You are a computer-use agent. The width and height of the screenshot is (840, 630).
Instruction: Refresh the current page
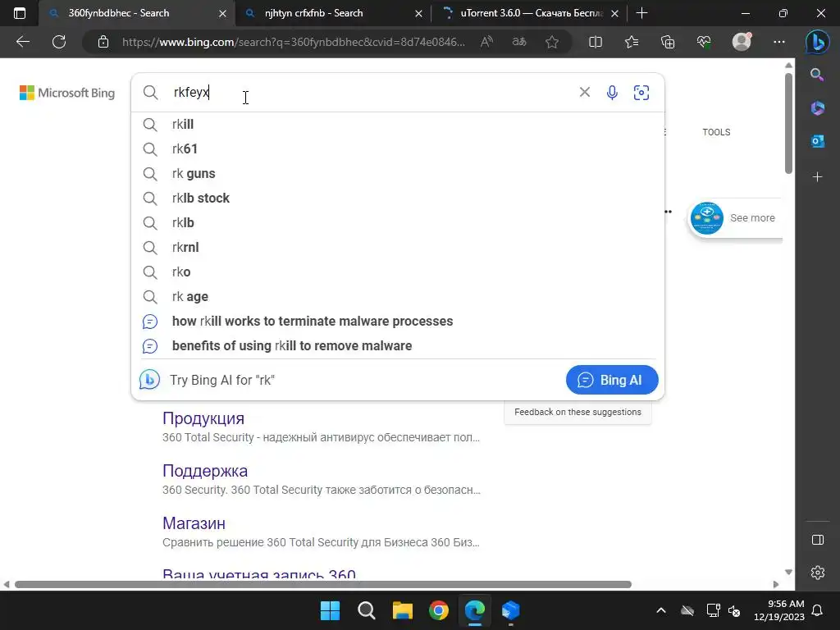point(59,42)
